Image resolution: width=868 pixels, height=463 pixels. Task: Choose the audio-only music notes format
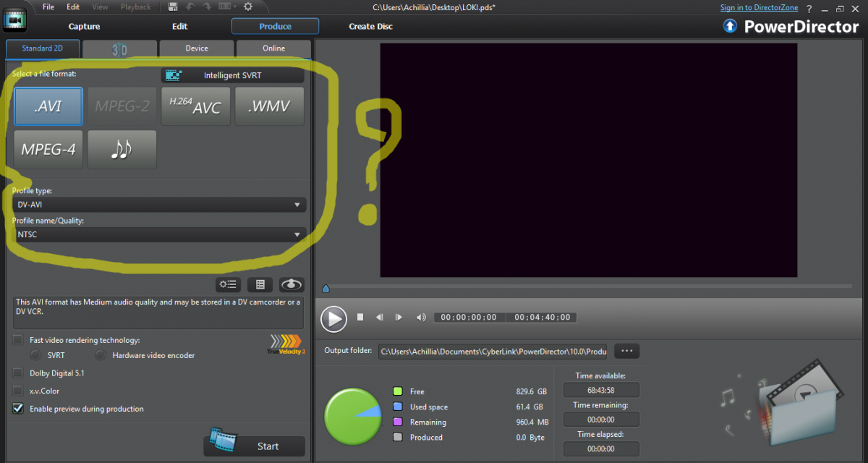[x=122, y=150]
